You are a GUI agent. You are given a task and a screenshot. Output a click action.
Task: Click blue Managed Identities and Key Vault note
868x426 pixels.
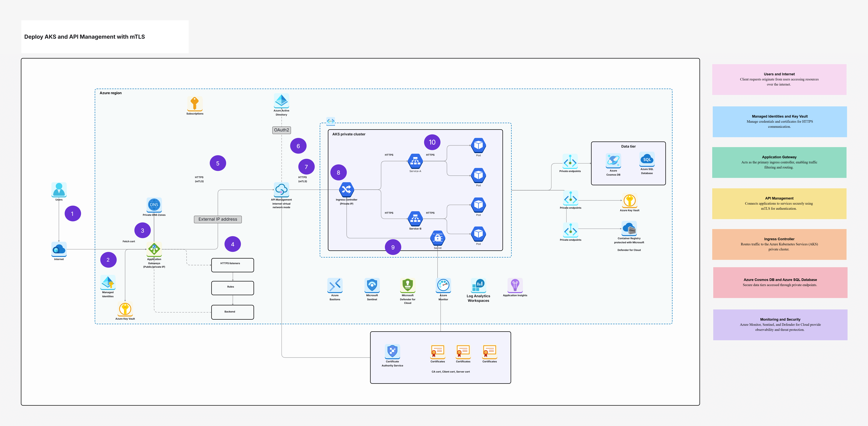click(x=779, y=122)
